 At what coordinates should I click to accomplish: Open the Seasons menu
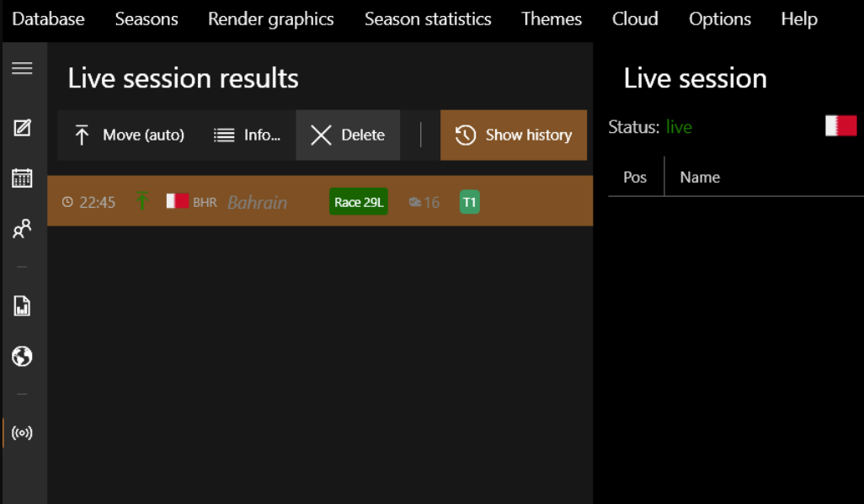click(x=147, y=19)
